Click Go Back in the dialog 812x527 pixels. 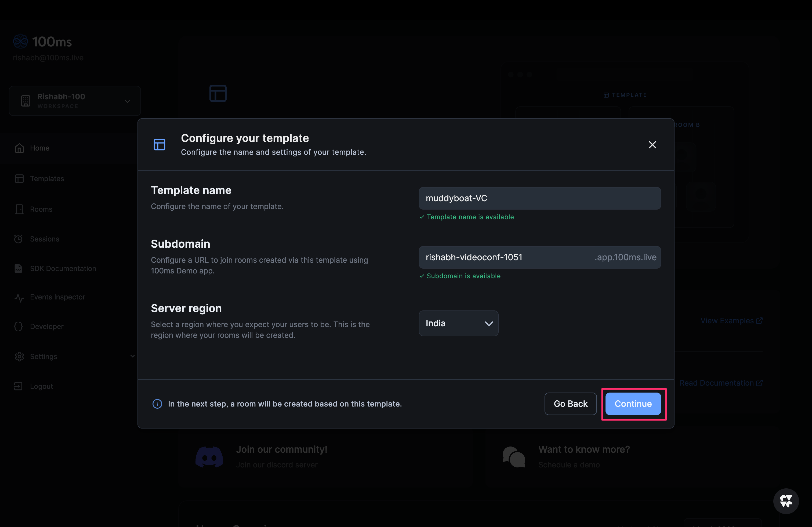[570, 404]
